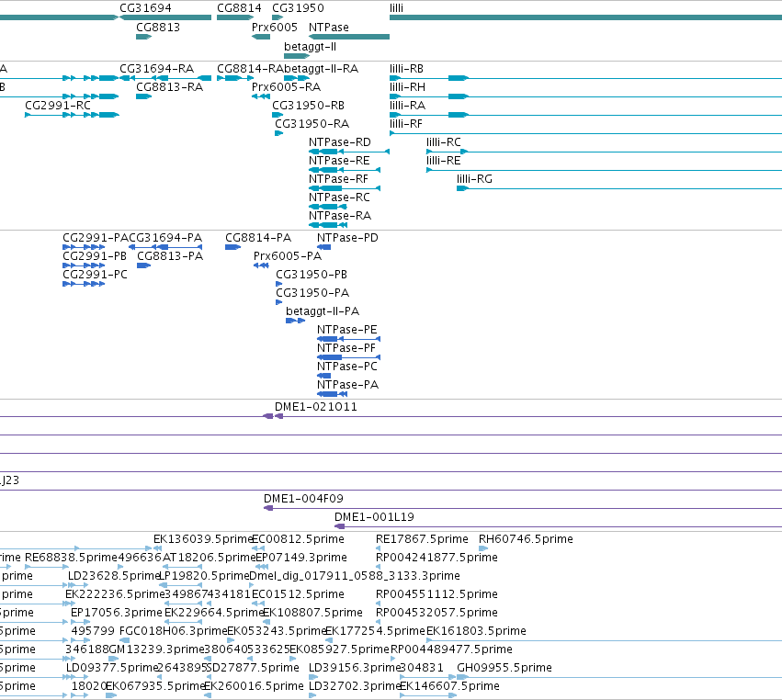Click the NTPase gene bar glyph
Viewport: 782px width, 700px height.
pos(349,37)
